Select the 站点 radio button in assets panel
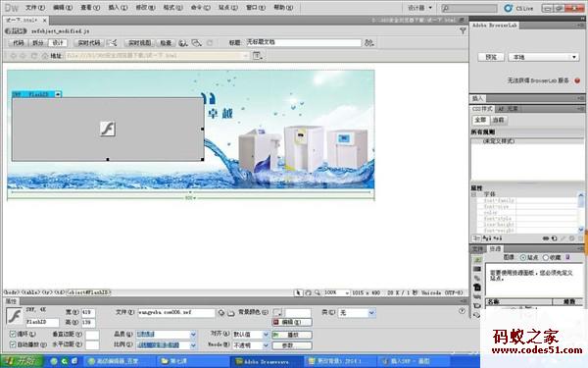Viewport: 588px width, 368px height. (523, 257)
